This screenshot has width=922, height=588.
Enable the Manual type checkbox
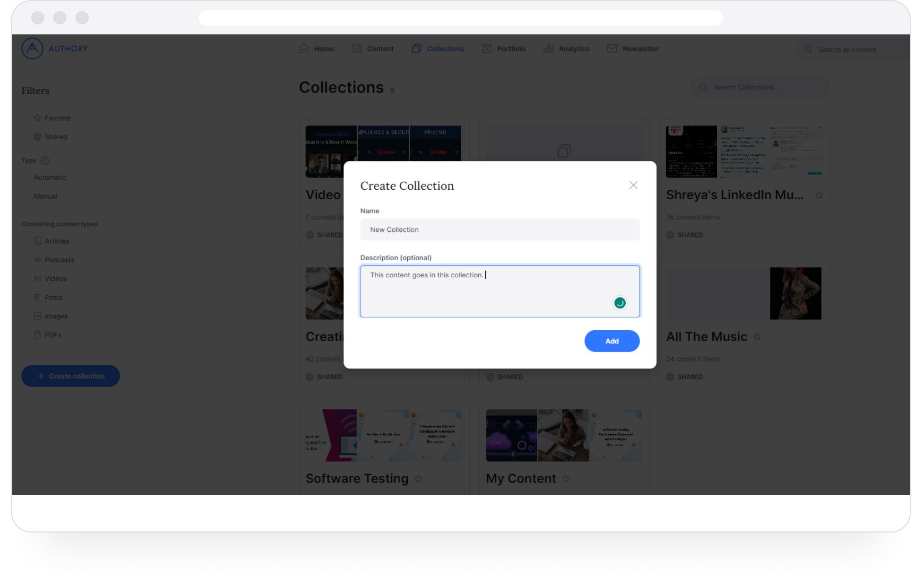pyautogui.click(x=26, y=196)
